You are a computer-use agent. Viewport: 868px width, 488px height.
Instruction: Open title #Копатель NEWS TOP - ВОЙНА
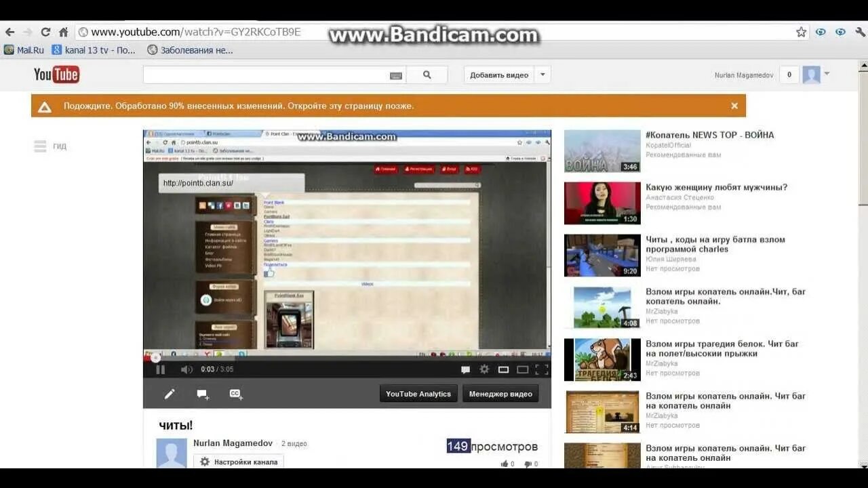[x=709, y=135]
